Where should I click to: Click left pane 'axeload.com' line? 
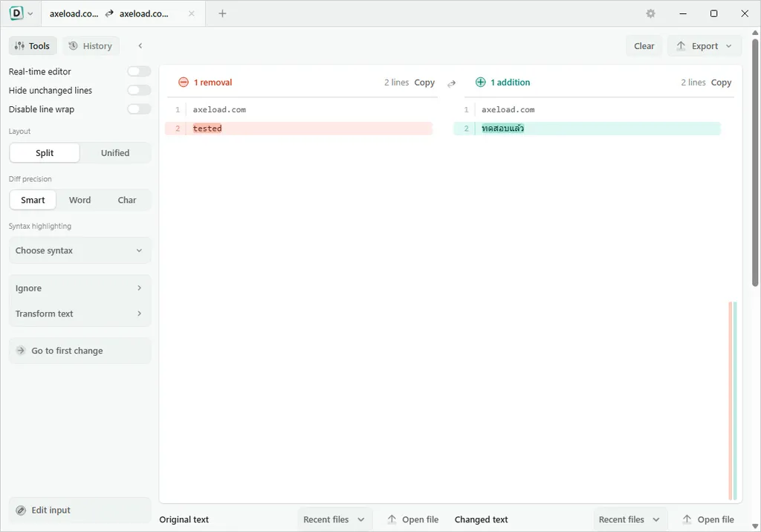click(219, 110)
